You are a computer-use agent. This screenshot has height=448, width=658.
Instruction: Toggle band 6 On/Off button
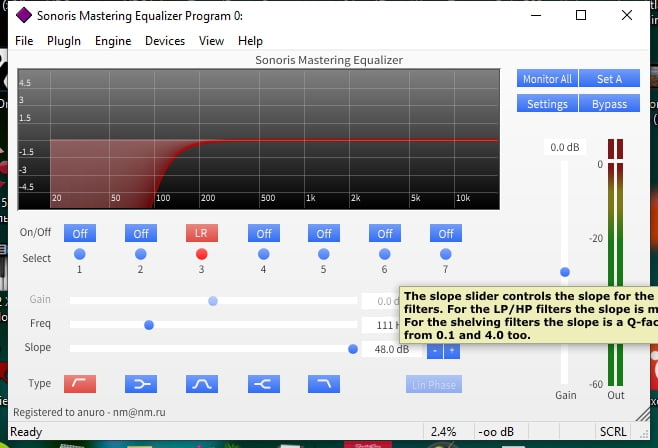[x=385, y=233]
